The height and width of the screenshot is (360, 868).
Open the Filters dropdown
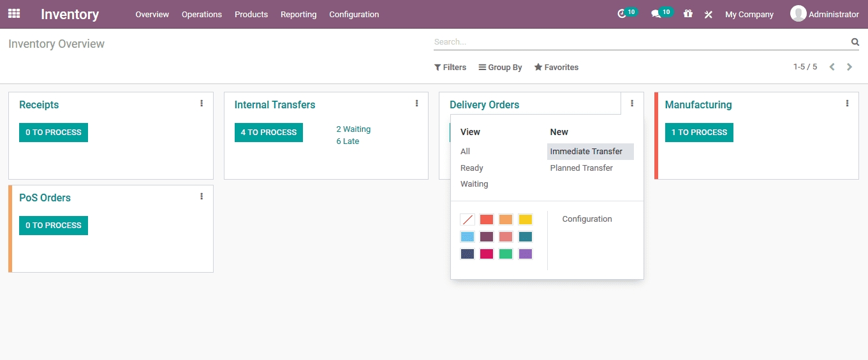[450, 68]
